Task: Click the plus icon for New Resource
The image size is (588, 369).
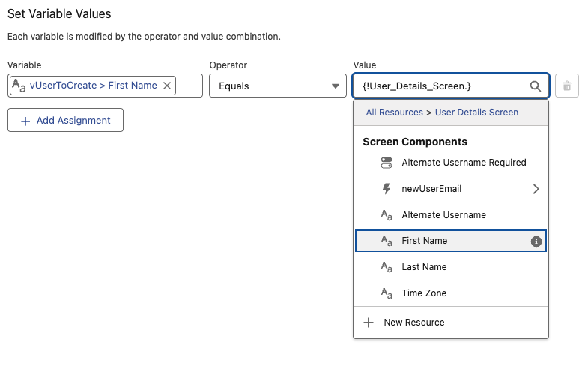Action: point(369,322)
